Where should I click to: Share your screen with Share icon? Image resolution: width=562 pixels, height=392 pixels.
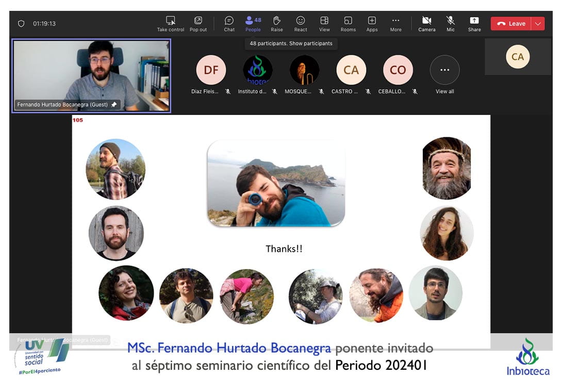coord(474,24)
